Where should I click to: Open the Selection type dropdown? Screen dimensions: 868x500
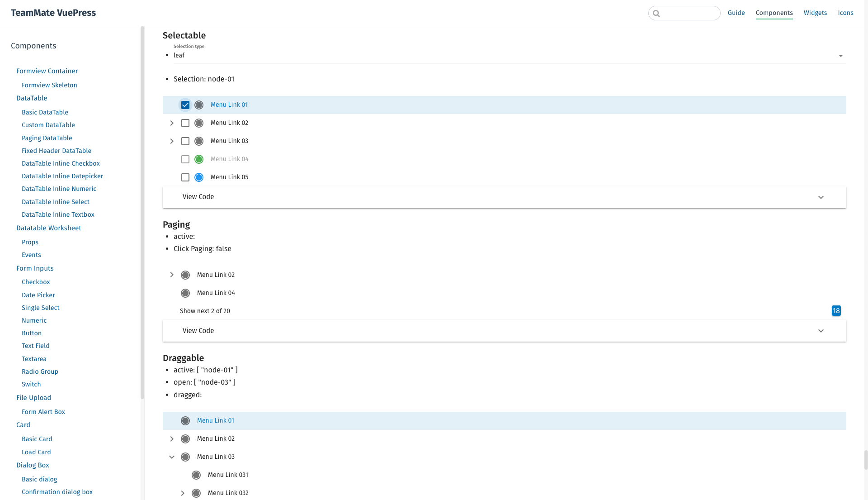point(509,56)
